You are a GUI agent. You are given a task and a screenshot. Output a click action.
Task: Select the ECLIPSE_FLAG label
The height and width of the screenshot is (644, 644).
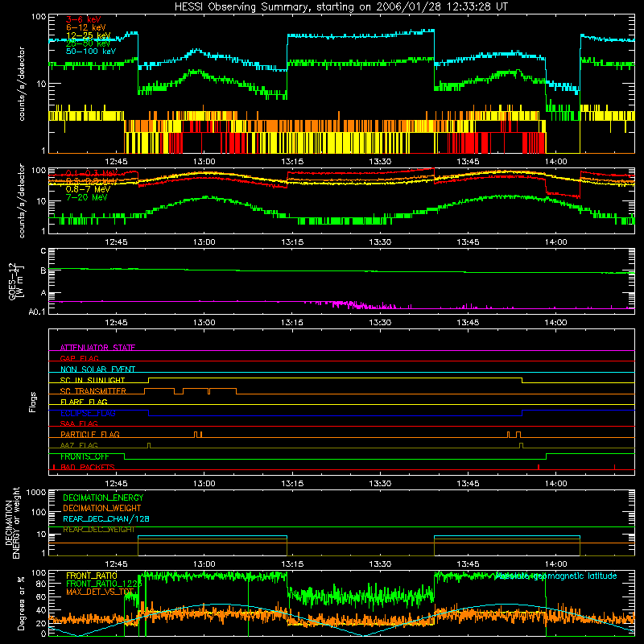(x=88, y=413)
